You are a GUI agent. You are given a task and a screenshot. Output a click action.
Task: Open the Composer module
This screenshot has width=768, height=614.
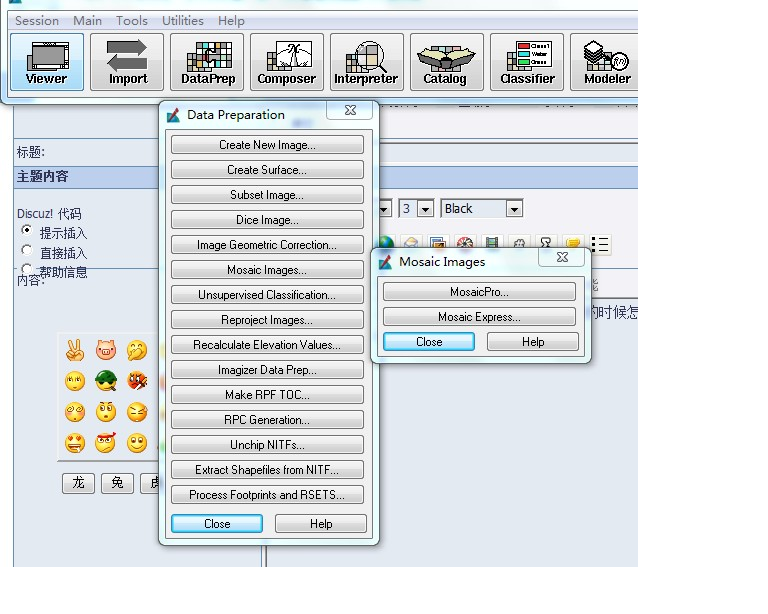point(287,62)
